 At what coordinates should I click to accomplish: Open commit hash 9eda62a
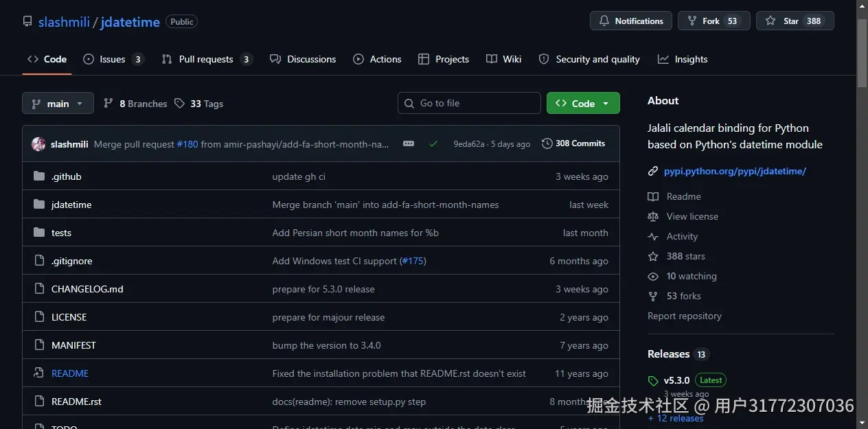point(469,144)
